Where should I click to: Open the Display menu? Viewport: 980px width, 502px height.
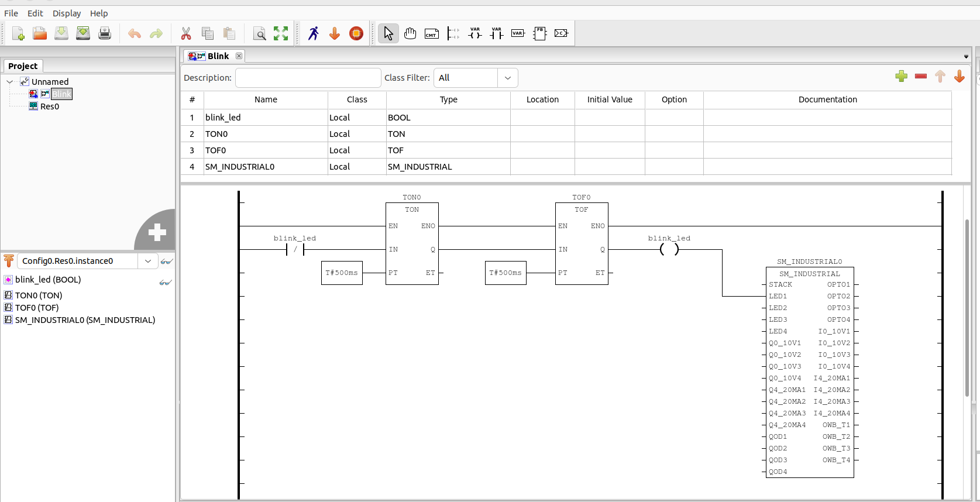(x=67, y=13)
